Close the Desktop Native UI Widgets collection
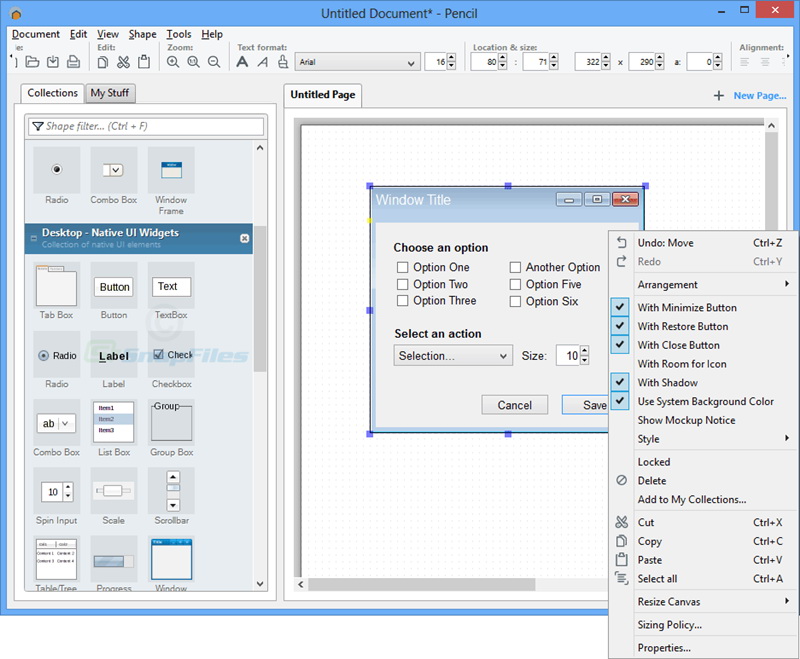Viewport: 800px width, 659px height. click(244, 238)
